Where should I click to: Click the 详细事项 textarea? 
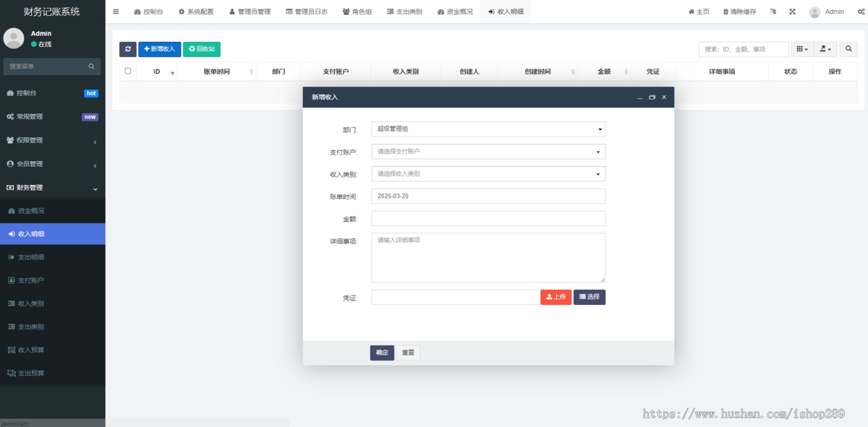[488, 258]
